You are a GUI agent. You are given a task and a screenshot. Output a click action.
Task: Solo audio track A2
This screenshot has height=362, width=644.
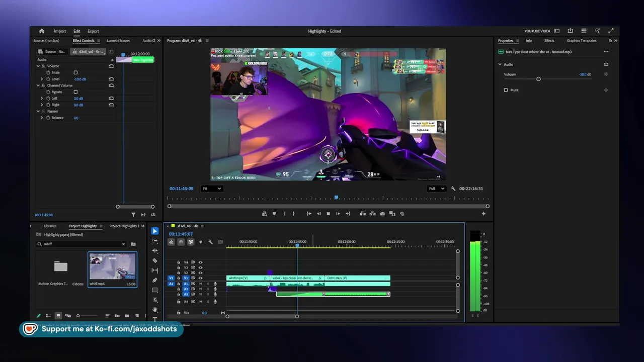tap(208, 289)
